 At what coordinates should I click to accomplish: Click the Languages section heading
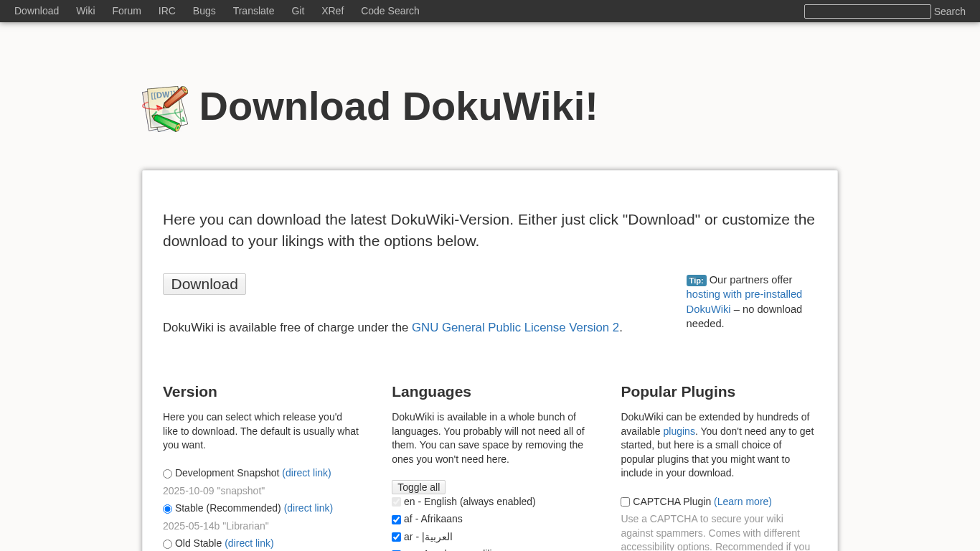click(431, 392)
